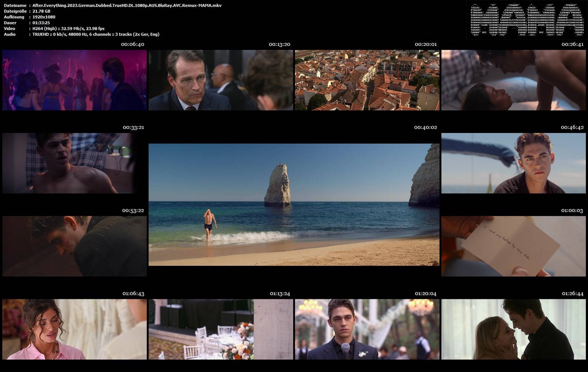Select the 00:53:22 timestamp label
588x372 pixels.
(x=133, y=210)
